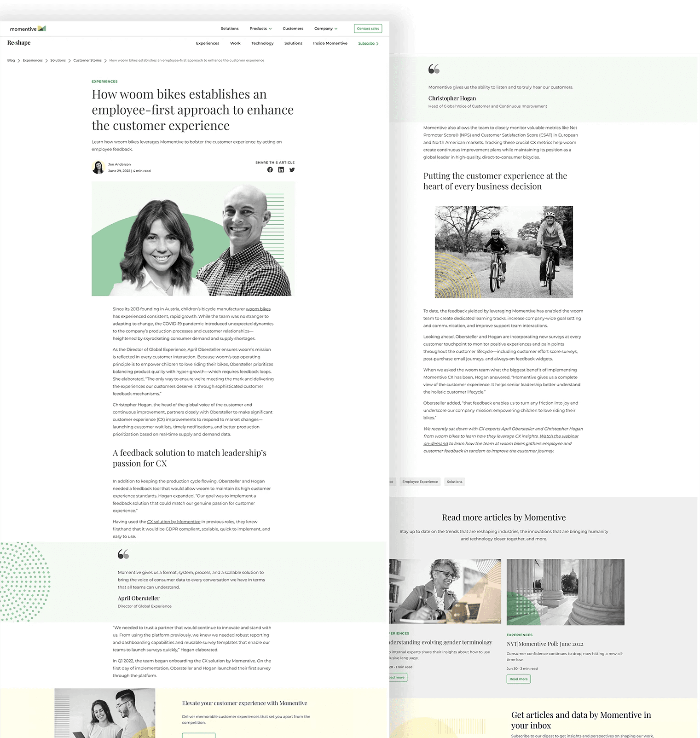Click Jen Anderson author name

pos(119,164)
